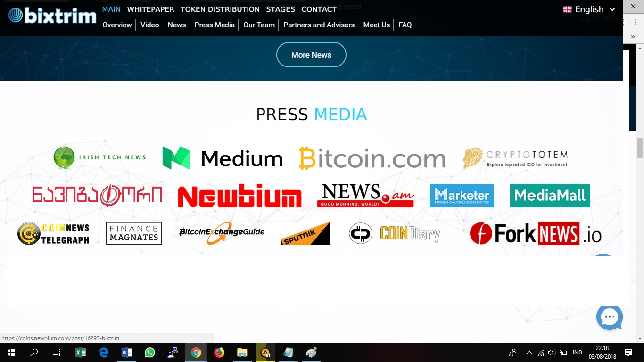The width and height of the screenshot is (644, 362).
Task: Open the Marketer press logo
Action: (462, 196)
